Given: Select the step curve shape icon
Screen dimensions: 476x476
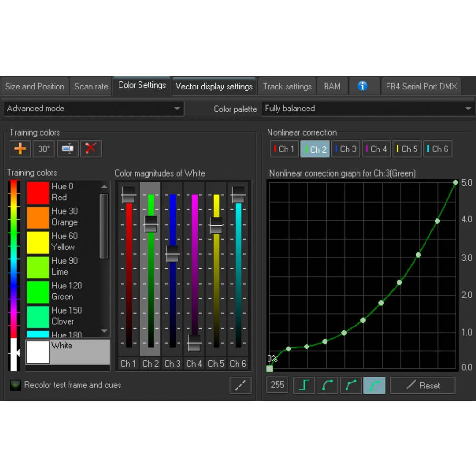Looking at the screenshot, I should pyautogui.click(x=304, y=385).
